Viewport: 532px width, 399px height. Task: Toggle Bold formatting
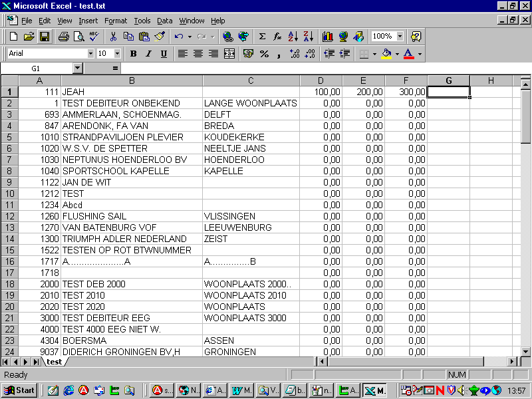(x=133, y=53)
